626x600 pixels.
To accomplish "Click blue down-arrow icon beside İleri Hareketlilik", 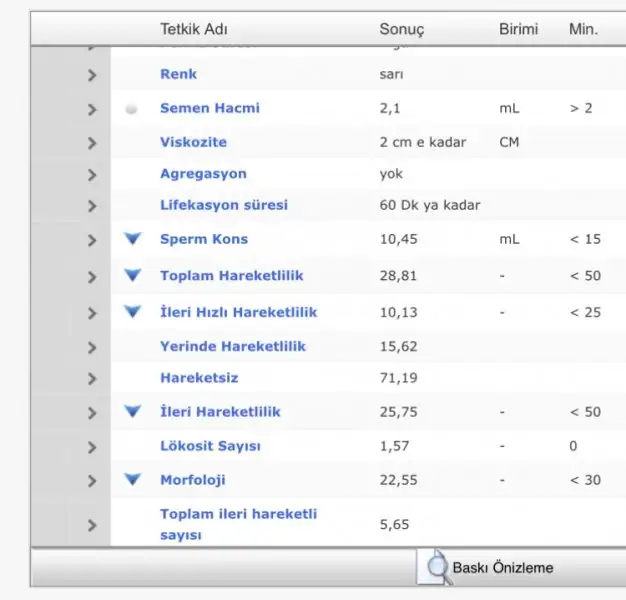I will (133, 411).
